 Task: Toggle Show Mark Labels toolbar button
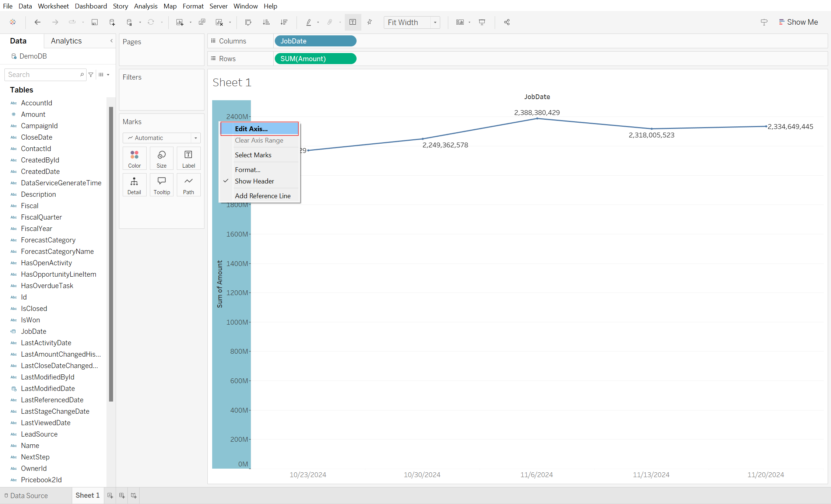point(353,22)
